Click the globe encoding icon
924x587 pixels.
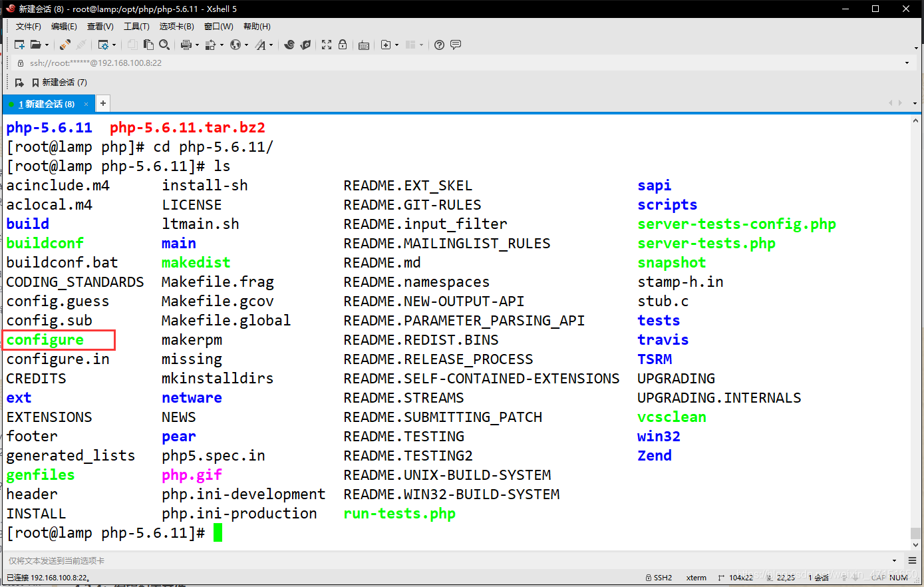(x=235, y=45)
